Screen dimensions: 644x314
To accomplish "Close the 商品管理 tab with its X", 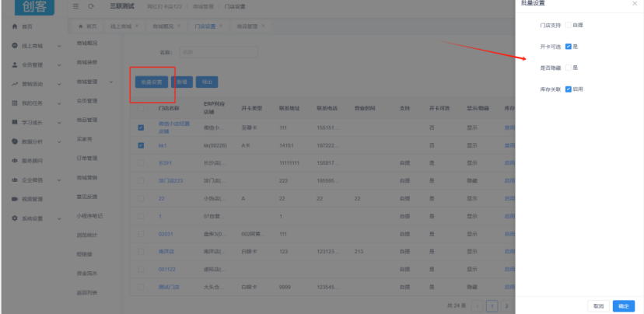I will point(263,26).
